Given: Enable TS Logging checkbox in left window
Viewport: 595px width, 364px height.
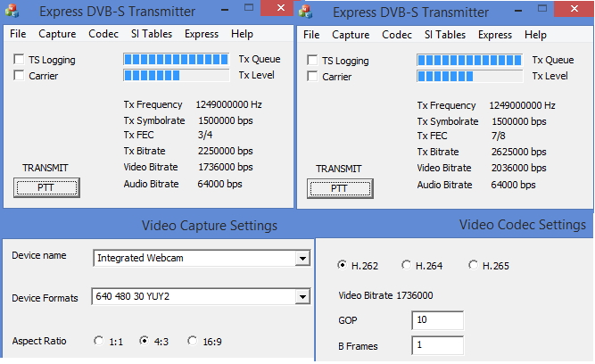Looking at the screenshot, I should point(19,59).
